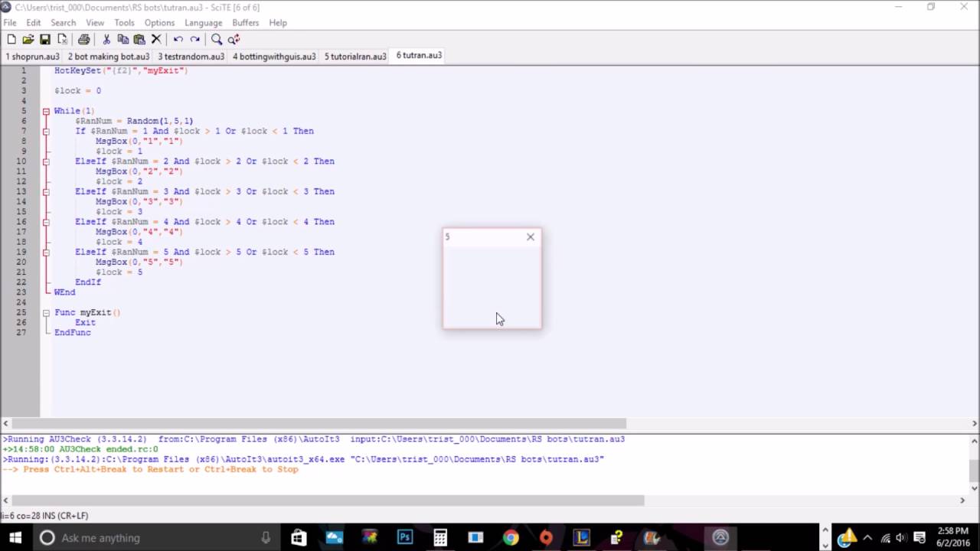Switch to the 3 testrandom.au3 tab
This screenshot has height=551, width=980.
tap(191, 56)
